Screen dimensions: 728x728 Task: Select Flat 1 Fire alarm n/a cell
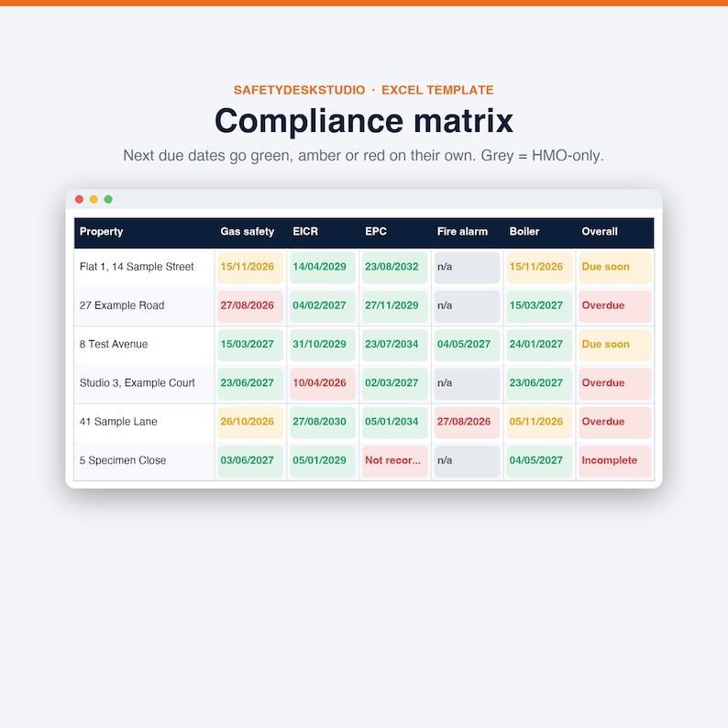click(467, 268)
